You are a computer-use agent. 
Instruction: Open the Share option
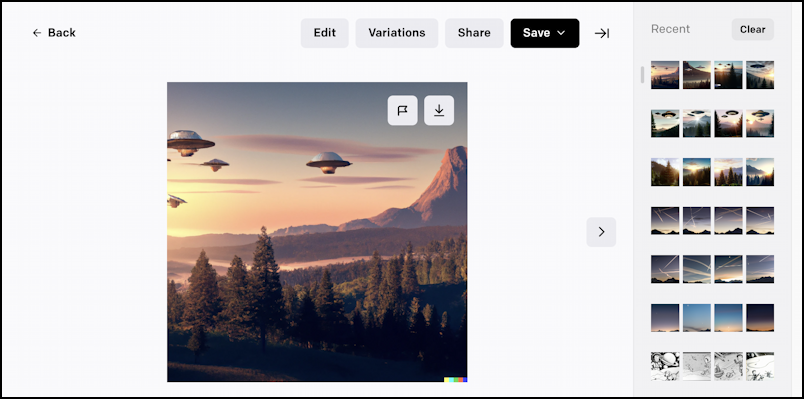click(x=474, y=33)
